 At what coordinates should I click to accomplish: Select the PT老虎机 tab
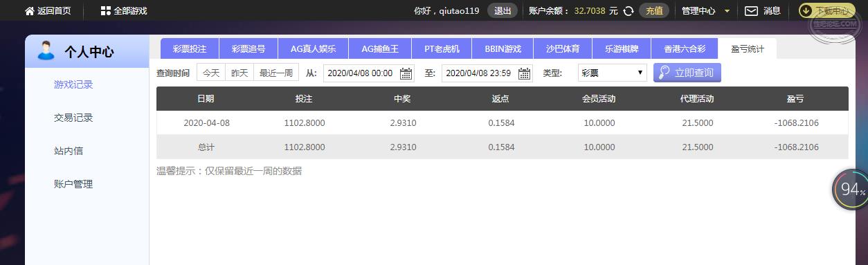point(442,49)
